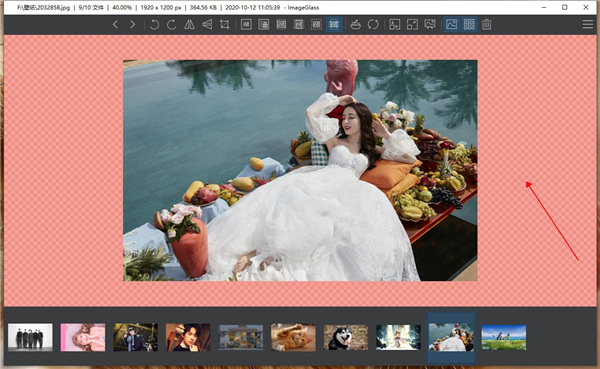Select the crop tool
The image size is (600, 369).
(225, 24)
